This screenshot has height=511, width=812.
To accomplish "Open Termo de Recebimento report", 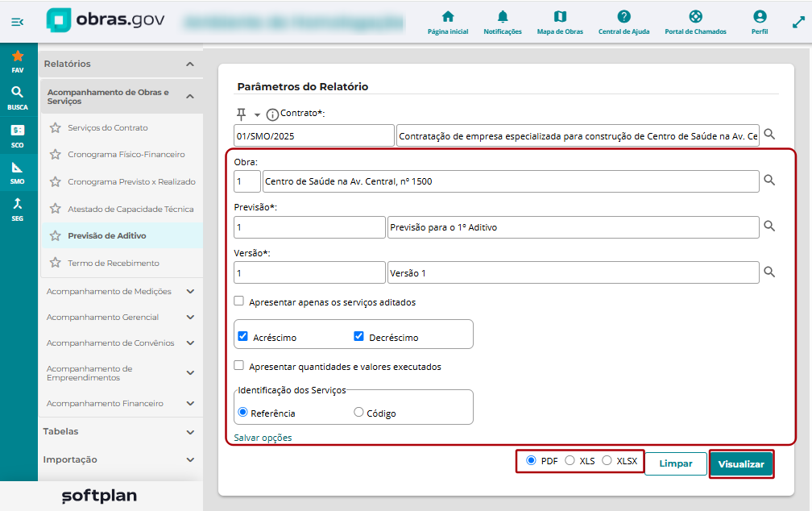I will click(114, 264).
